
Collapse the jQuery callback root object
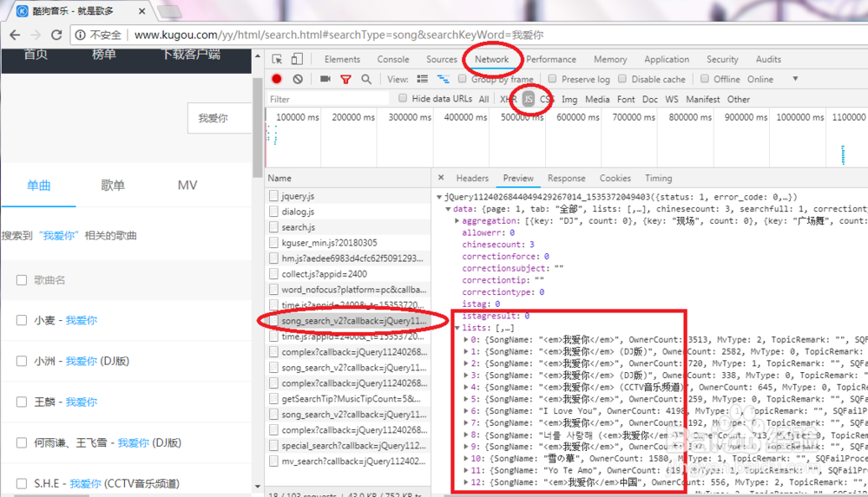439,197
